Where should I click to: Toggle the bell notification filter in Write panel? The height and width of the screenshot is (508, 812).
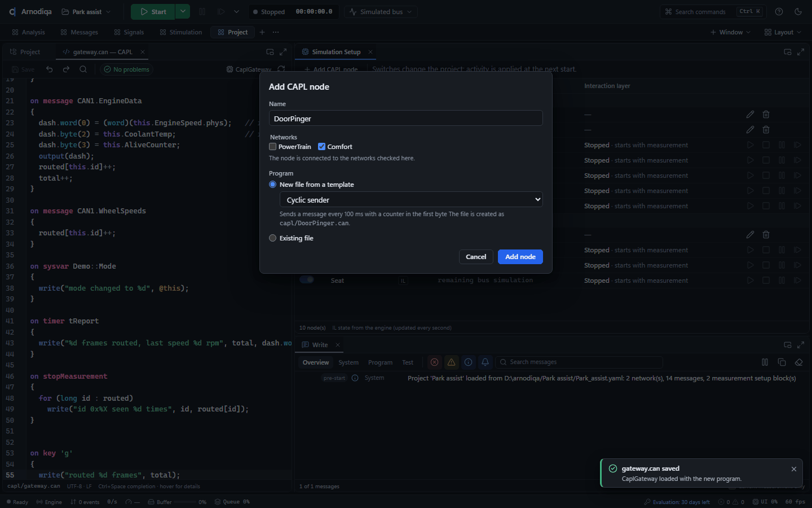(x=485, y=362)
